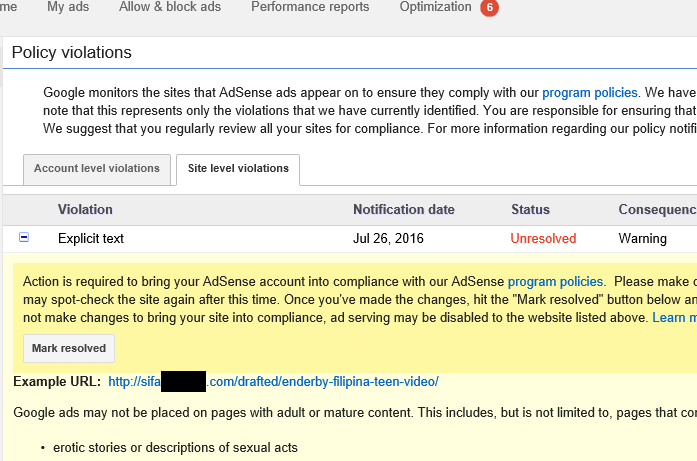Viewport: 697px width, 461px height.
Task: Open the Optimization menu item
Action: click(x=435, y=7)
